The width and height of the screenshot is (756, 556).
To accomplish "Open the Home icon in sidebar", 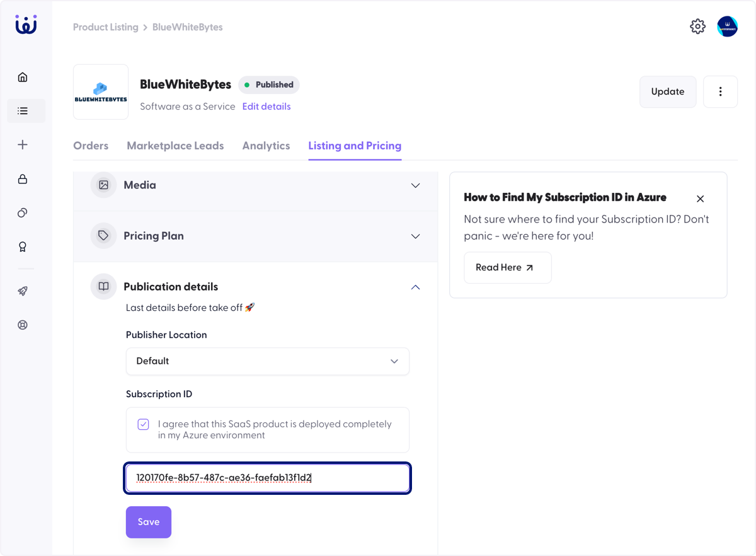I will 23,77.
